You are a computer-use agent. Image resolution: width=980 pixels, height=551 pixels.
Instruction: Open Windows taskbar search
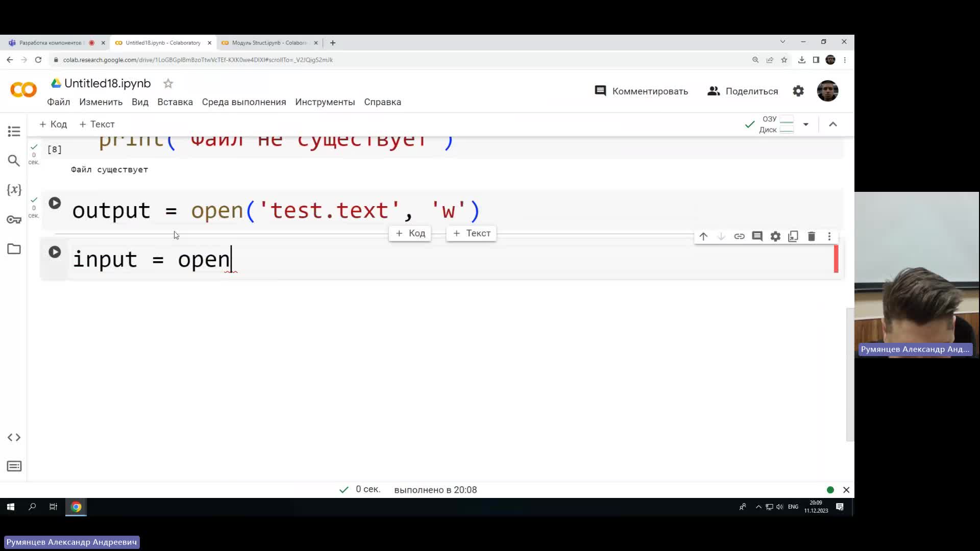pyautogui.click(x=32, y=507)
